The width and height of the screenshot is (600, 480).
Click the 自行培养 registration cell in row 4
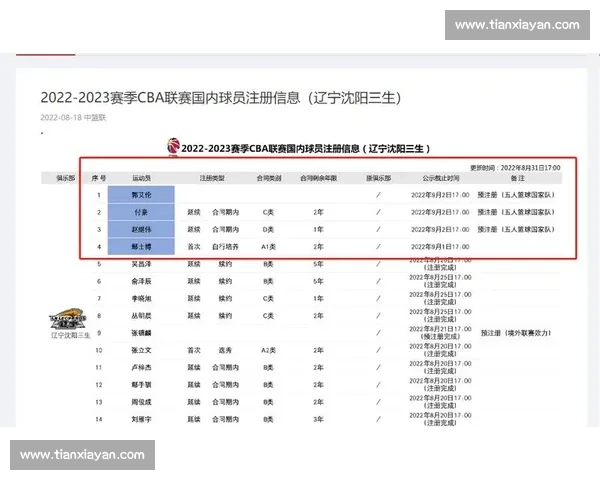click(225, 247)
